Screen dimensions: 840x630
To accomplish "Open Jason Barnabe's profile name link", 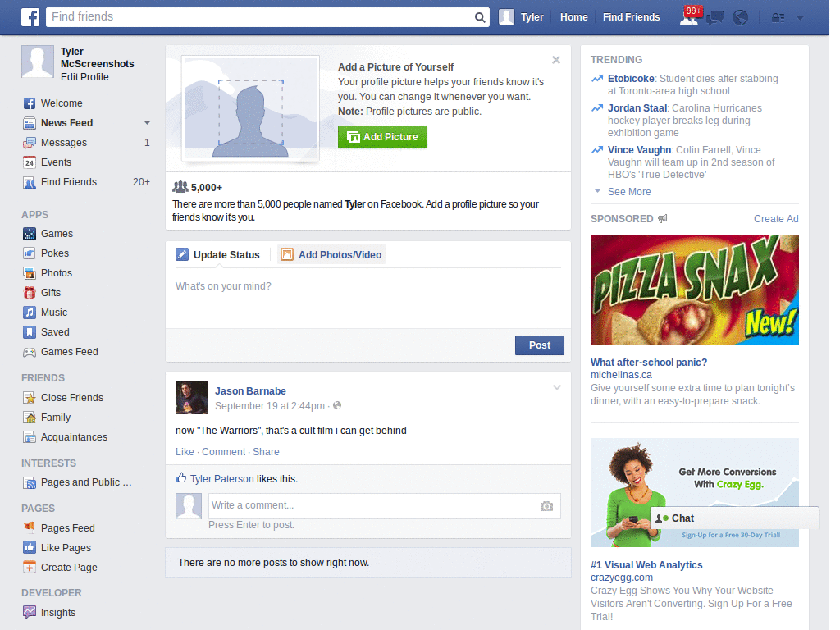I will click(250, 391).
